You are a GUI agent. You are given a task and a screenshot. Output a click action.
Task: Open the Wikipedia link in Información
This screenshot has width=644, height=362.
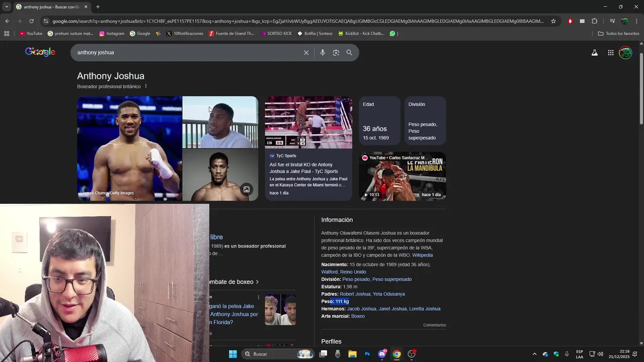point(422,255)
